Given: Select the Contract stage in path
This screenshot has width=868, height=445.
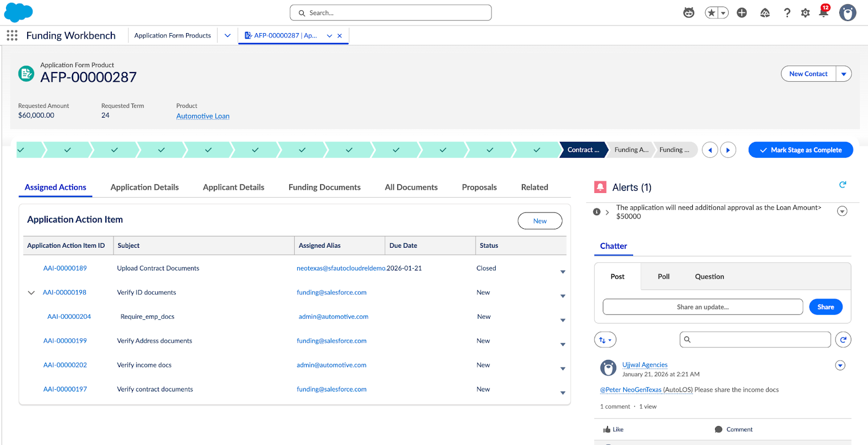Looking at the screenshot, I should (583, 150).
